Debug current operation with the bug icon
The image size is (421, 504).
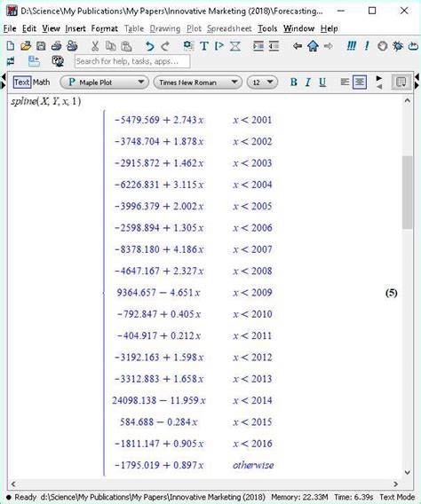(398, 46)
